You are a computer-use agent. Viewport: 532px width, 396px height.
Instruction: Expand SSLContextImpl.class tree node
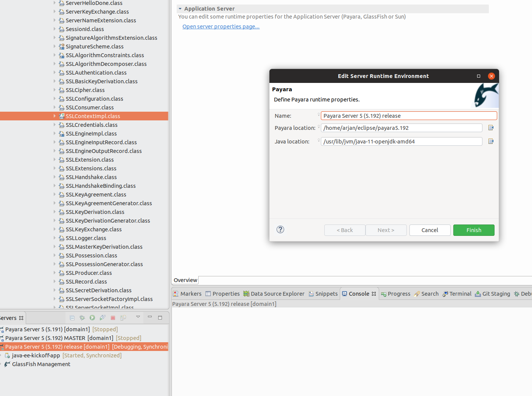[x=54, y=116]
